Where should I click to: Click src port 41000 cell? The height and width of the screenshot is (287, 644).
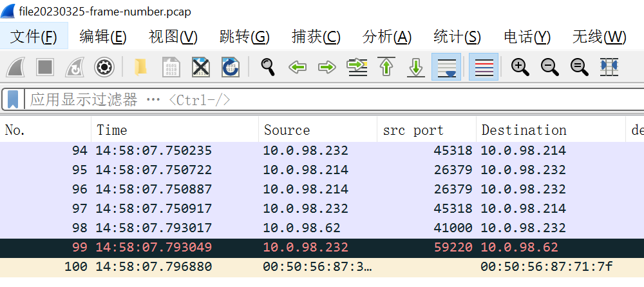[x=453, y=228]
